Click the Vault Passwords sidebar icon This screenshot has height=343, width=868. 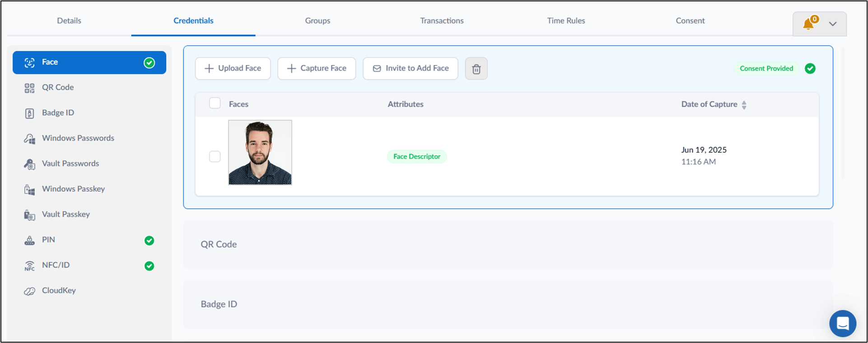click(29, 164)
